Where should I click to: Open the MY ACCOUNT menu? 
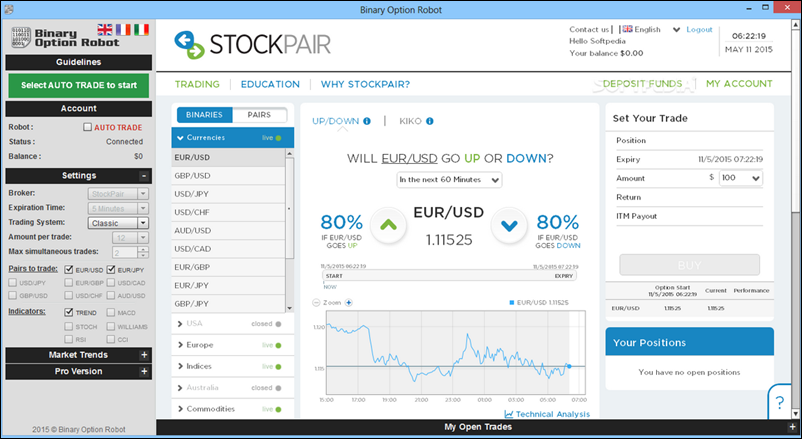click(x=739, y=84)
